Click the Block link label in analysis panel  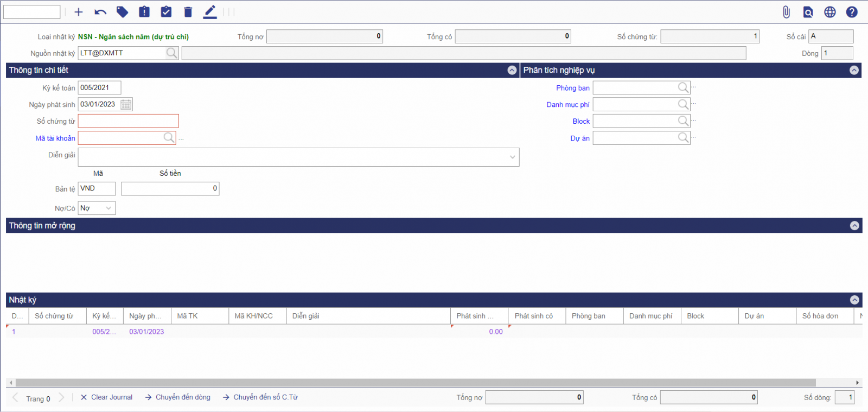(581, 122)
